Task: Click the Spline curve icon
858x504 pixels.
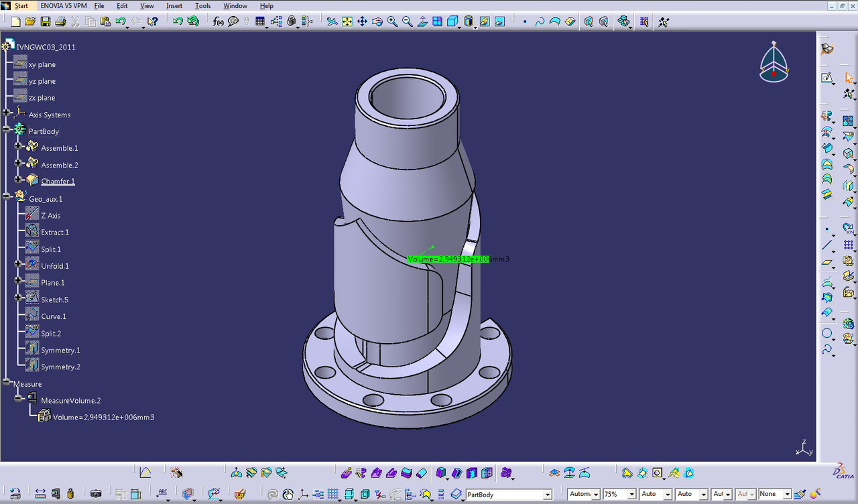Action: [x=827, y=349]
